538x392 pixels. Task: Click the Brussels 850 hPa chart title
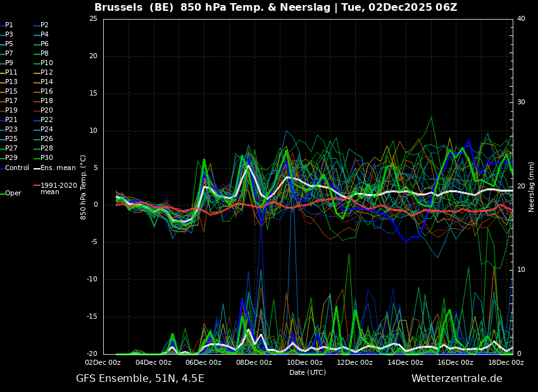275,8
